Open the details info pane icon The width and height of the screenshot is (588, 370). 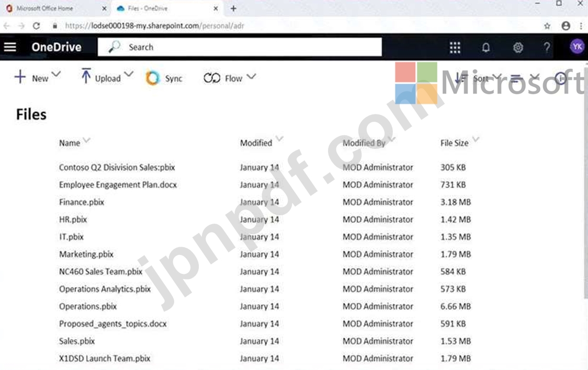pyautogui.click(x=561, y=78)
